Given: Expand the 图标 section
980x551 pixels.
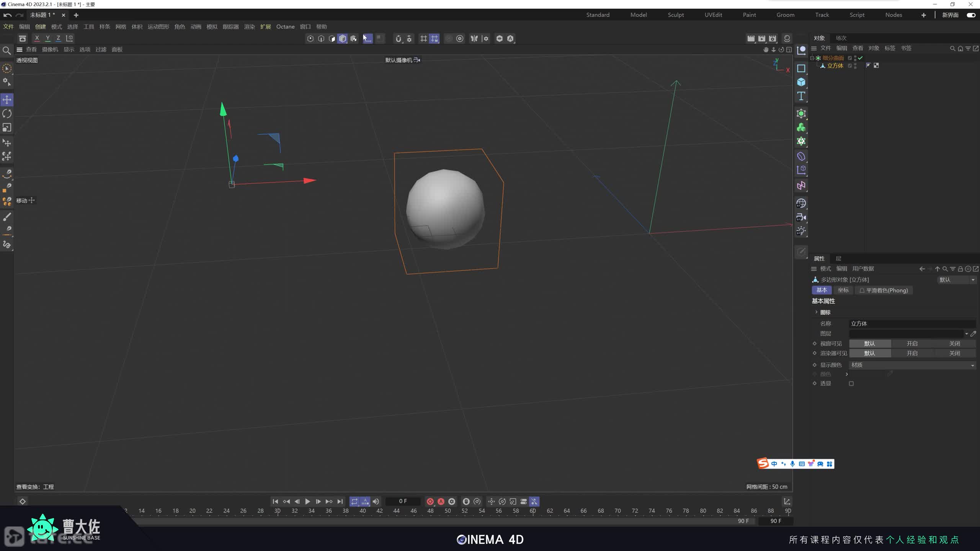Looking at the screenshot, I should click(x=816, y=312).
